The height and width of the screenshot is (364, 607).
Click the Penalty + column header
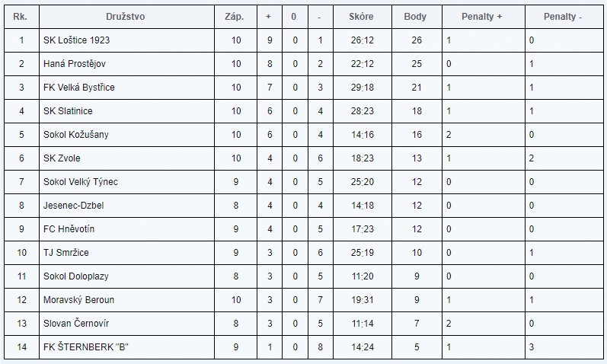(x=482, y=16)
